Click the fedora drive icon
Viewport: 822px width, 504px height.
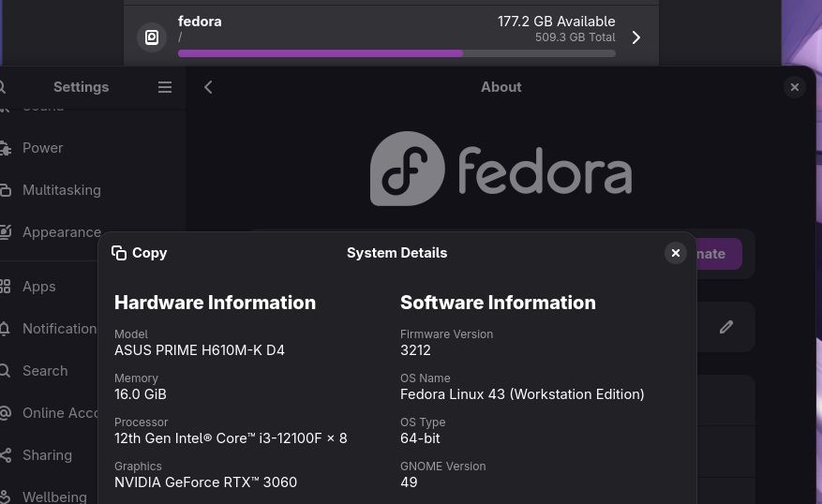pos(152,37)
